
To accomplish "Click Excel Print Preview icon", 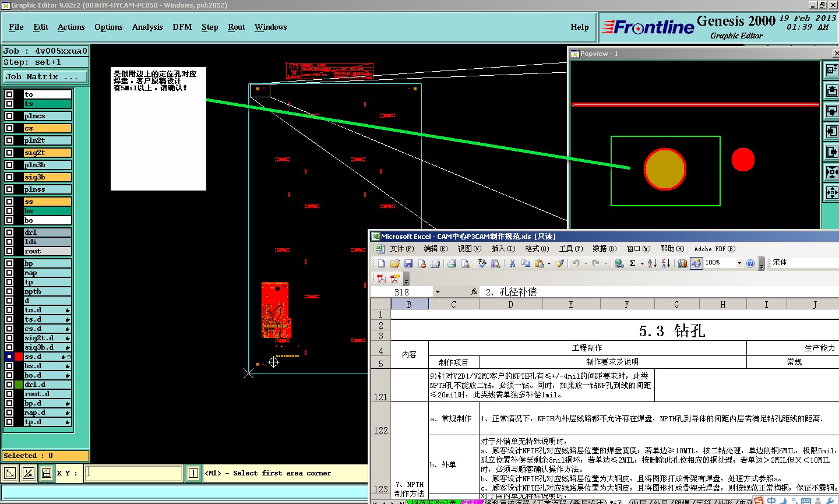I will [x=466, y=263].
